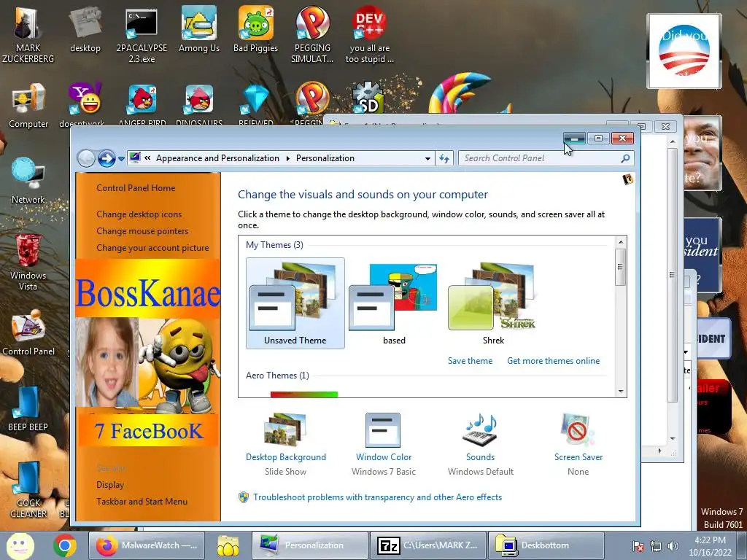
Task: Click the Save theme link
Action: pos(471,361)
